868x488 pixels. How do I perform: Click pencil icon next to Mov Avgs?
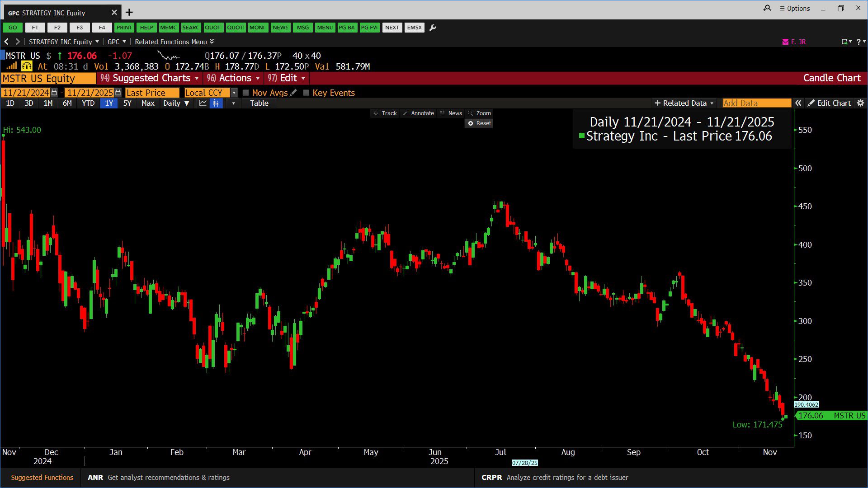(x=293, y=93)
